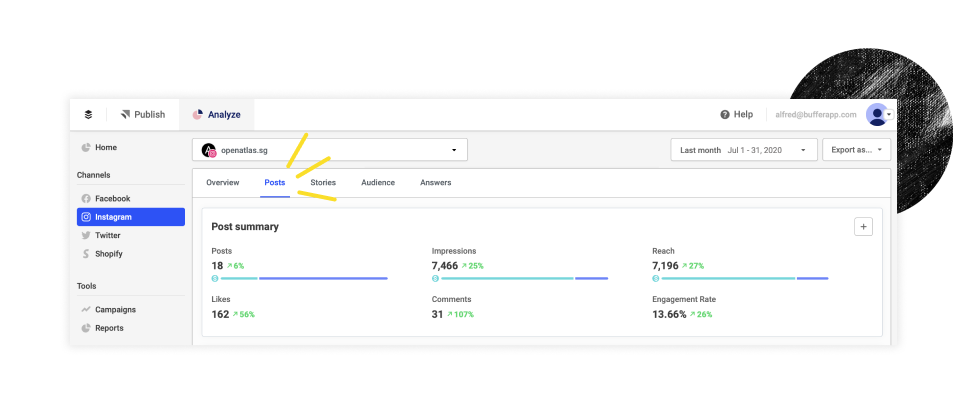Click the Buffer stacked-layers logo icon
The width and height of the screenshot is (967, 419).
click(x=88, y=115)
